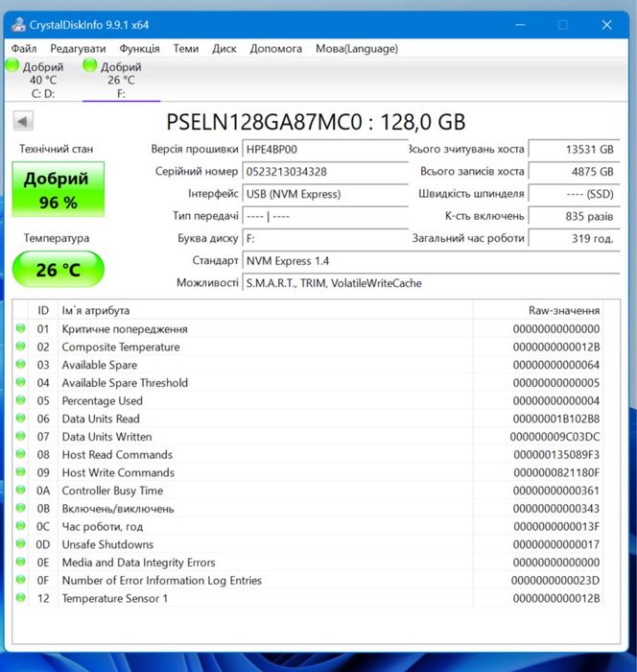Select the Percentage Used attribute row
This screenshot has height=672, width=637.
(x=308, y=400)
